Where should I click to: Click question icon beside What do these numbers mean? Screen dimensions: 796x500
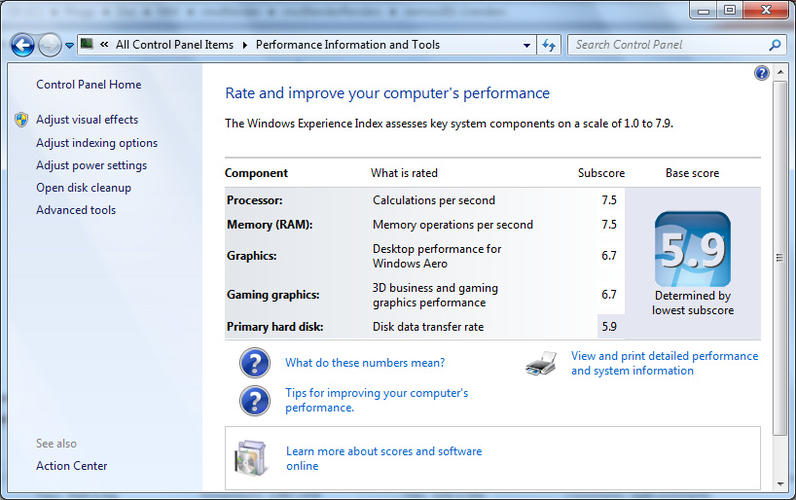[x=255, y=362]
